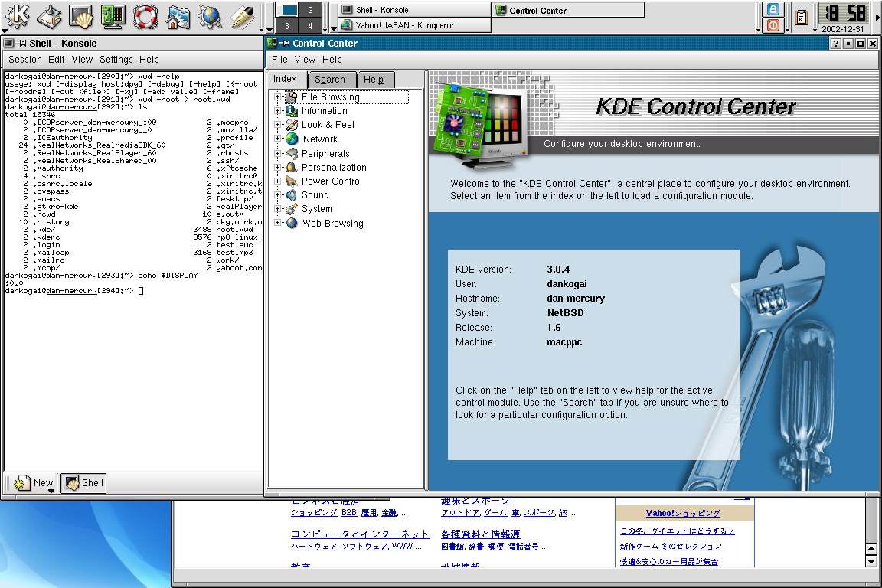
Task: Click the System gear icon in the tree
Action: pos(292,209)
